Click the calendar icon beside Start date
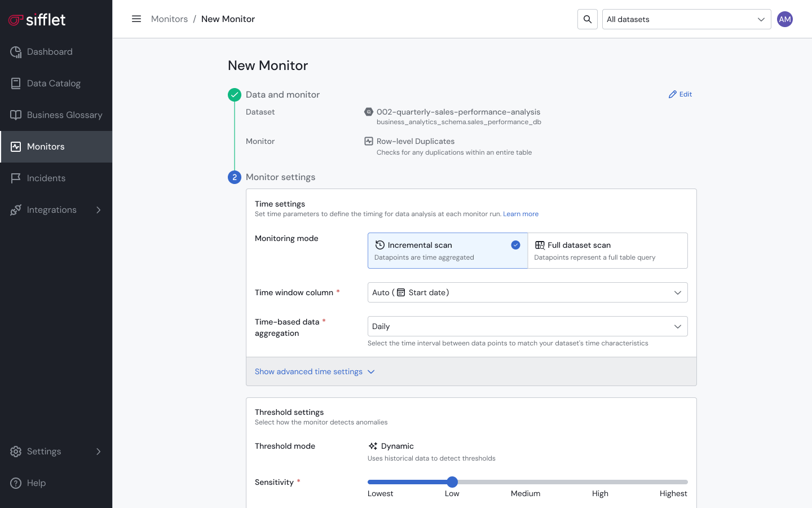 401,292
